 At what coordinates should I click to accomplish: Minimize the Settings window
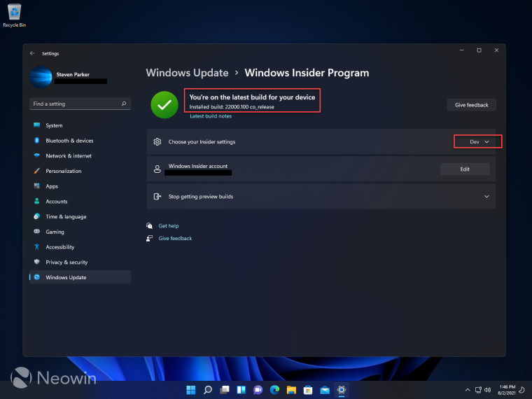coord(462,50)
